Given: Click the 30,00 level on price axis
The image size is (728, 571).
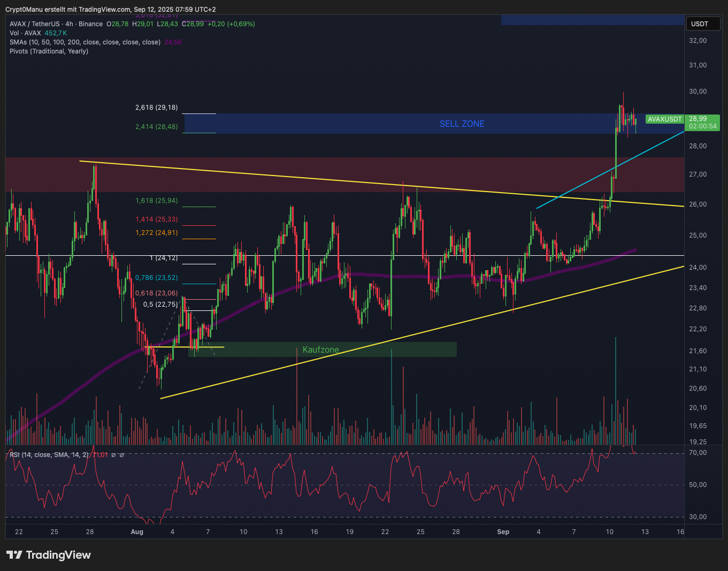Looking at the screenshot, I should 698,92.
